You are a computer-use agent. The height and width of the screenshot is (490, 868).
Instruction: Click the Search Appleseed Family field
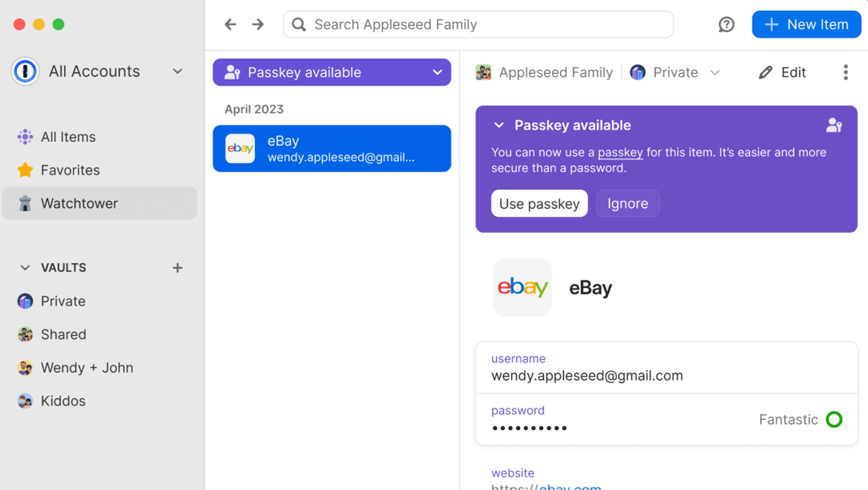point(478,24)
